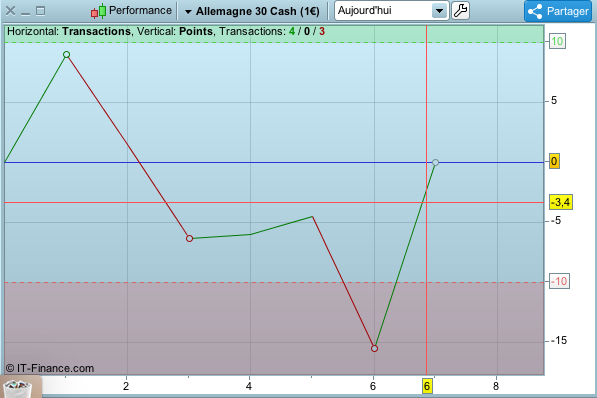Image resolution: width=597 pixels, height=398 pixels.
Task: Click the Partager share button
Action: tap(558, 11)
